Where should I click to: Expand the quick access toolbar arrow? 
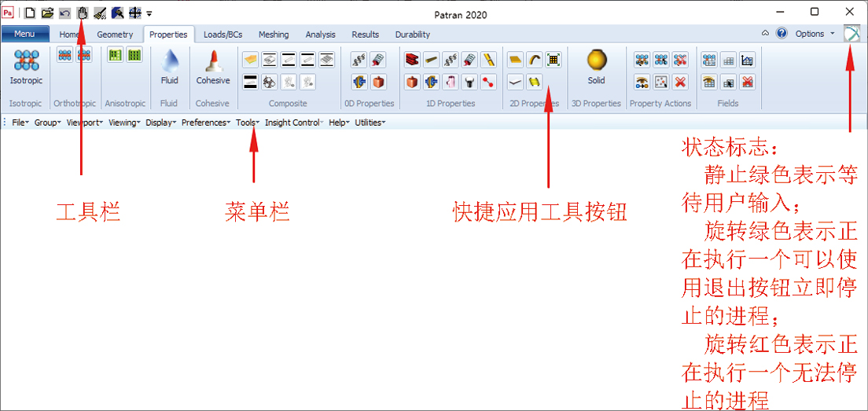[x=149, y=13]
